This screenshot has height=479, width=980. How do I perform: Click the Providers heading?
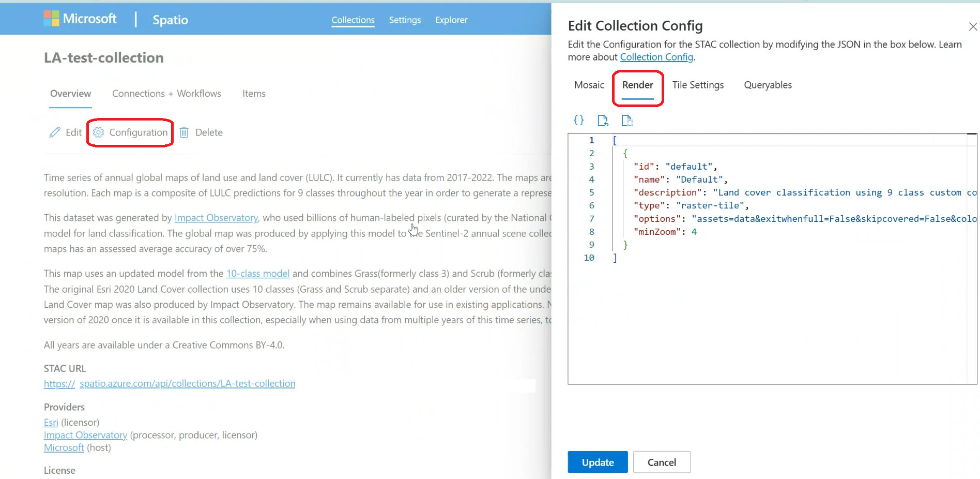tap(64, 407)
